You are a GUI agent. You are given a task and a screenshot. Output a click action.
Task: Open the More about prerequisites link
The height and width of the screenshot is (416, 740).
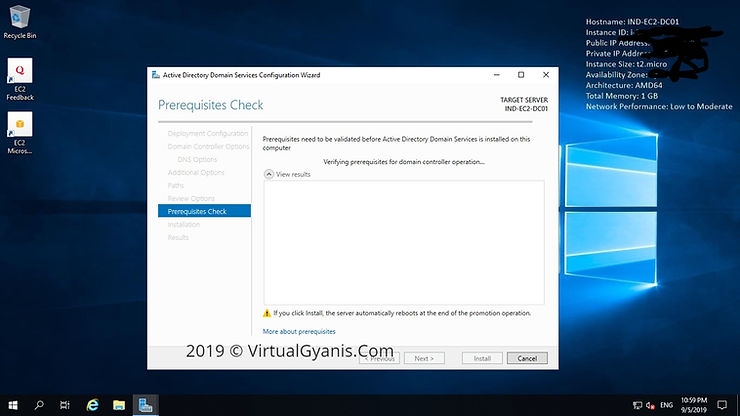[x=299, y=331]
